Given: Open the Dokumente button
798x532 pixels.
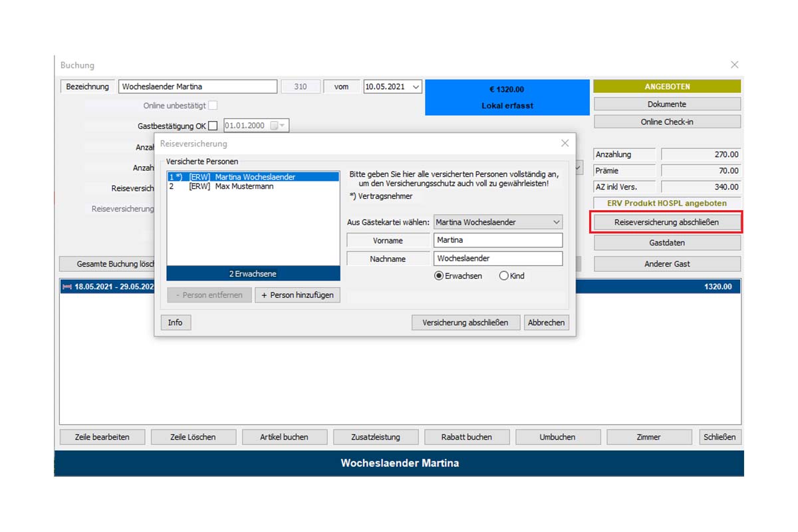Looking at the screenshot, I should click(x=666, y=104).
